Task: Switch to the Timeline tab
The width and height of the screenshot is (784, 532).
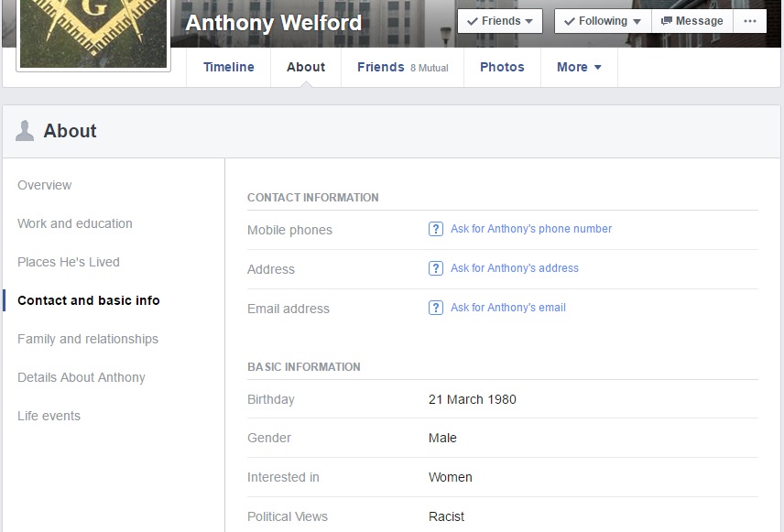Action: [x=229, y=67]
